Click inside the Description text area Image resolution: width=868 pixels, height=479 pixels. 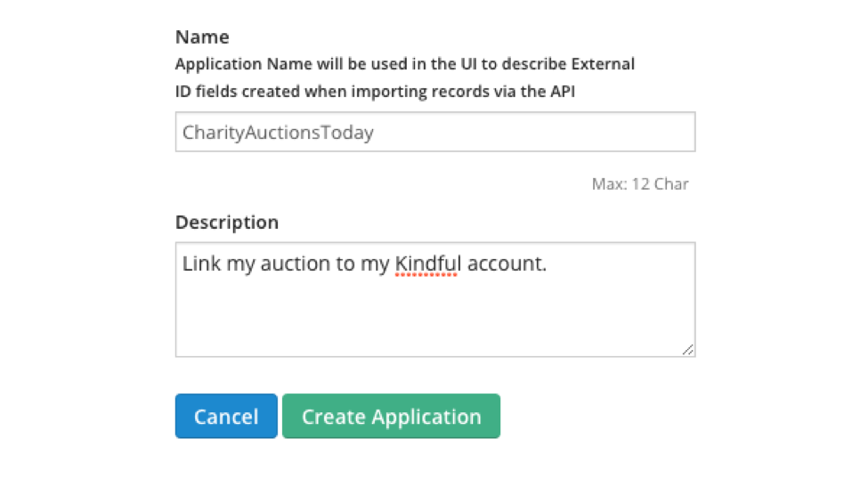point(435,299)
